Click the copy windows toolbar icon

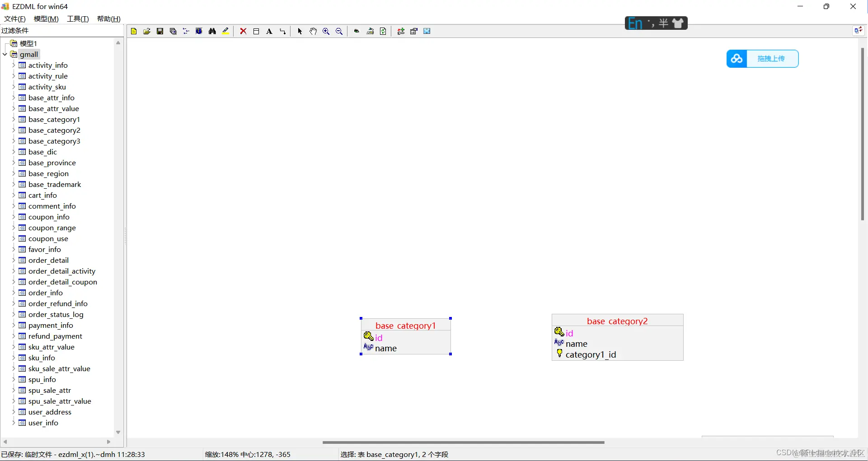[x=173, y=31]
